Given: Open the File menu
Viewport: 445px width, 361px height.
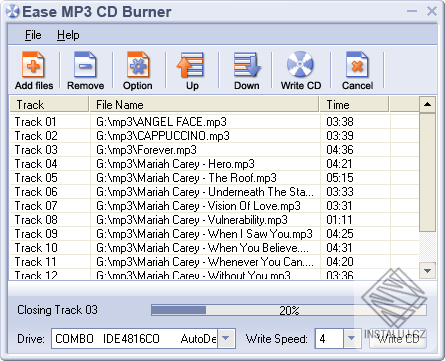Looking at the screenshot, I should 33,35.
